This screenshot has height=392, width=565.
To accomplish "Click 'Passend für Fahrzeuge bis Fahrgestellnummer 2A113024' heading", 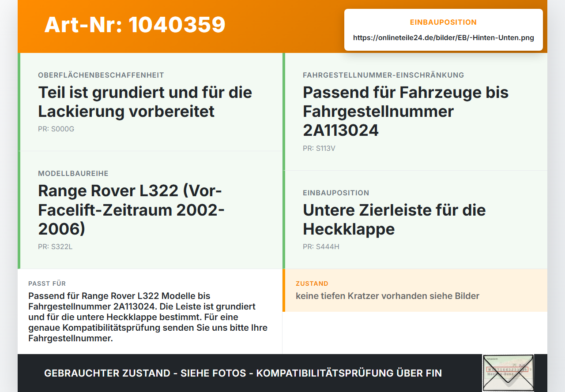I will [x=406, y=111].
